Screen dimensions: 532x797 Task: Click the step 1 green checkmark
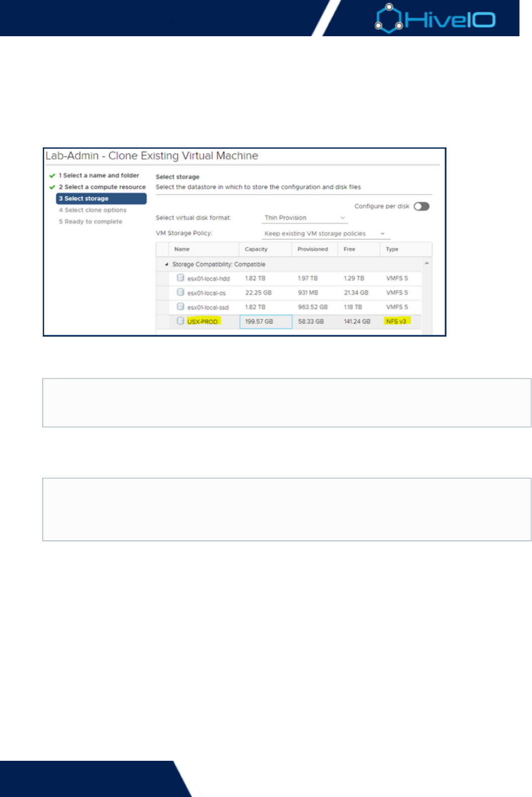tap(52, 176)
